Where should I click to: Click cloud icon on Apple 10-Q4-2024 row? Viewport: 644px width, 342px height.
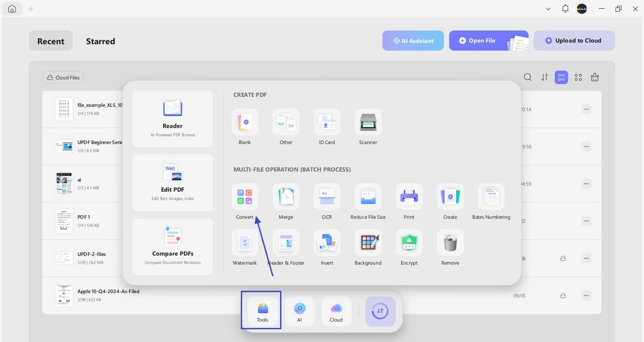pyautogui.click(x=563, y=295)
